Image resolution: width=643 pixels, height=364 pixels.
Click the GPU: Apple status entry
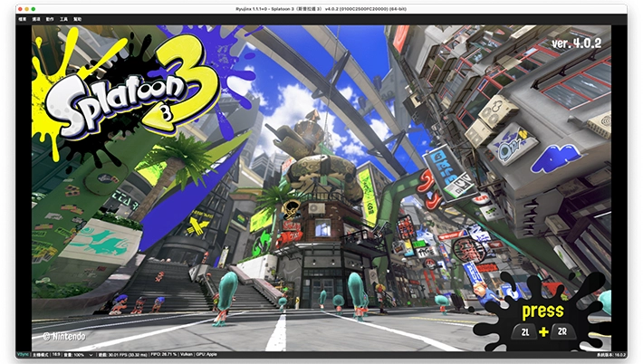pyautogui.click(x=206, y=355)
